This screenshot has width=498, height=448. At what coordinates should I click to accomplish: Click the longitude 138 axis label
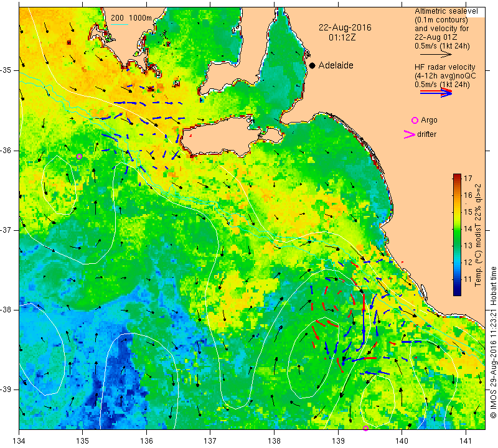pyautogui.click(x=274, y=441)
